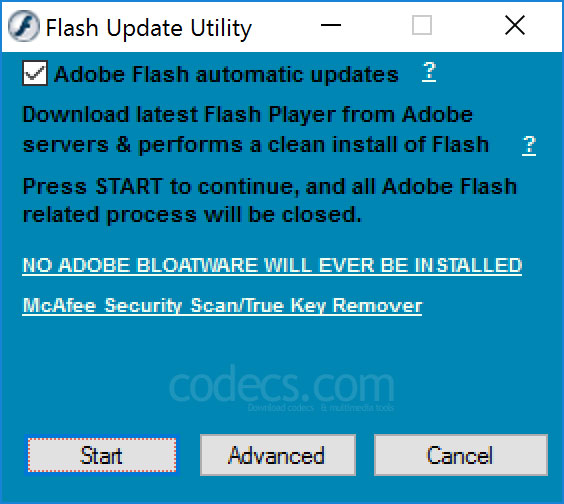Open the Advanced options
The image size is (564, 504).
pos(278,455)
